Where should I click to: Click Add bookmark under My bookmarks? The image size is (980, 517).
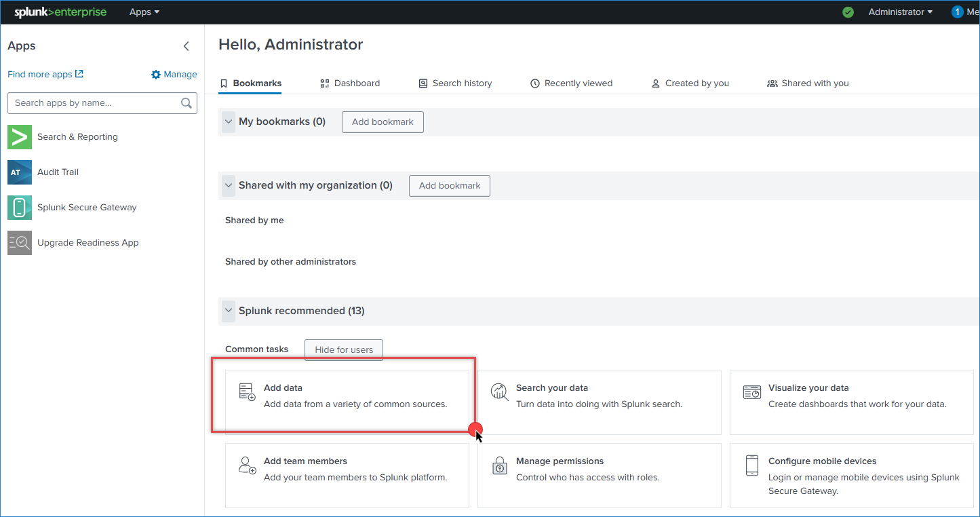383,122
